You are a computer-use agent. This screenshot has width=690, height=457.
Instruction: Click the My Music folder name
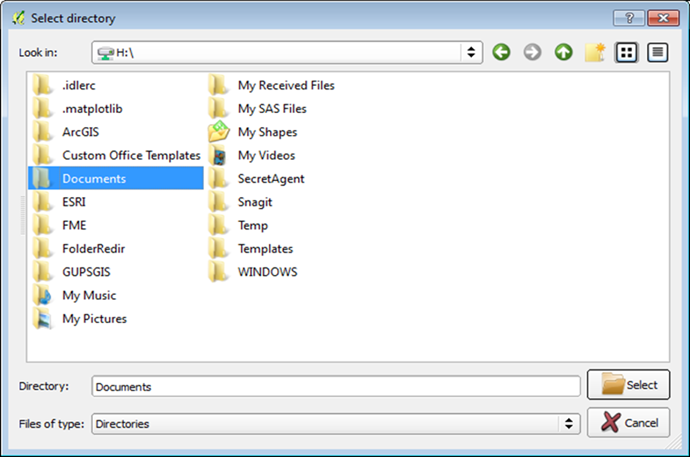pos(89,295)
